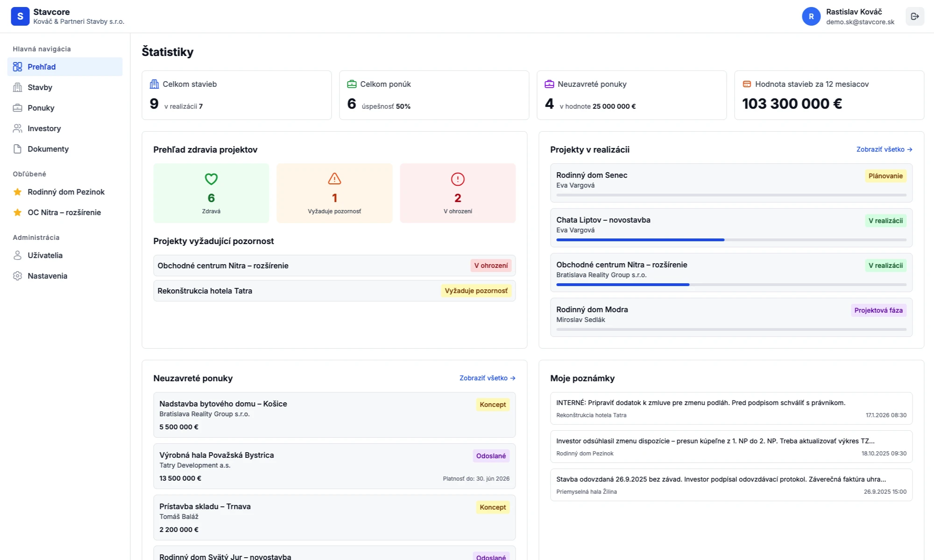Click the star icon next to Rodinný dom Pezinok
Viewport: 934px width, 560px height.
tap(17, 192)
